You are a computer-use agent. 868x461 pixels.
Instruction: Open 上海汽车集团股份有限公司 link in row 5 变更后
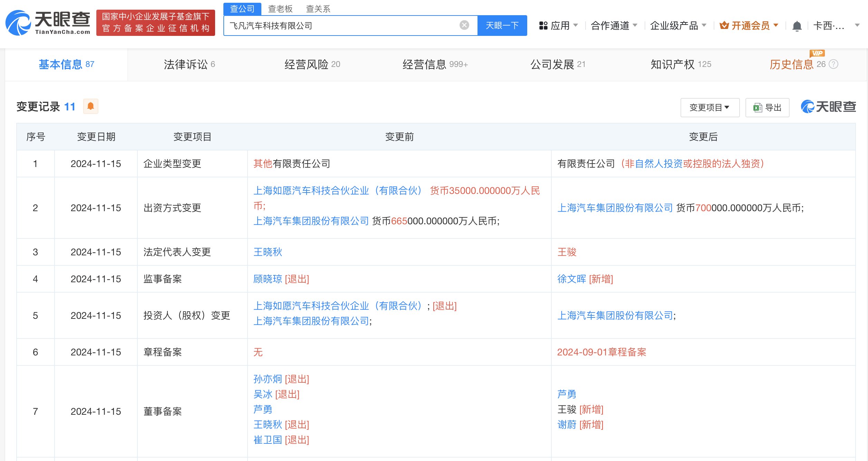(615, 315)
